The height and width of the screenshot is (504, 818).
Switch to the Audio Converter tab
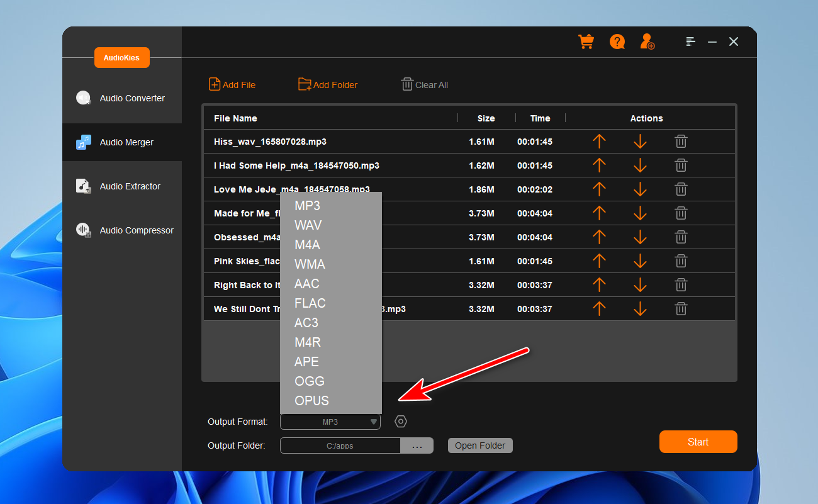132,98
